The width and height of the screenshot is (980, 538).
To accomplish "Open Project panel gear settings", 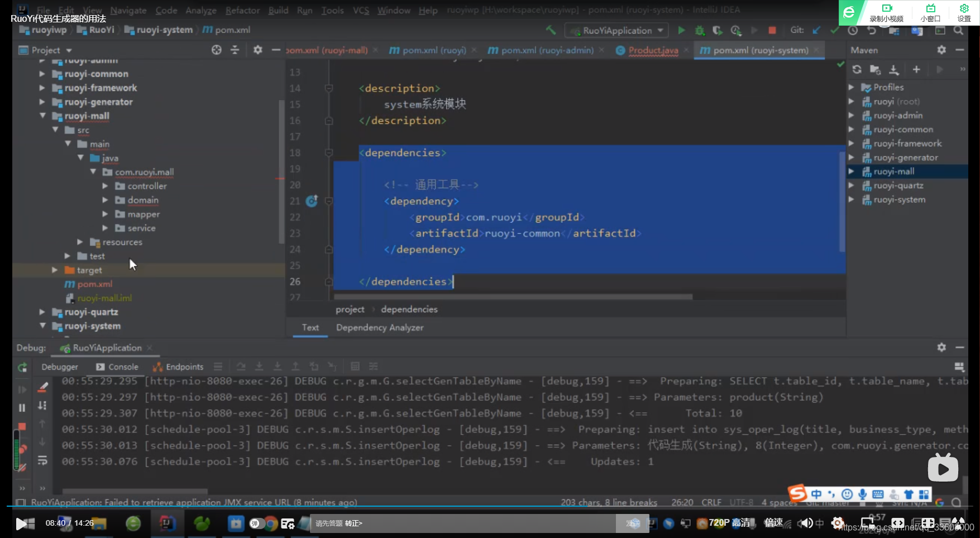I will (x=257, y=50).
